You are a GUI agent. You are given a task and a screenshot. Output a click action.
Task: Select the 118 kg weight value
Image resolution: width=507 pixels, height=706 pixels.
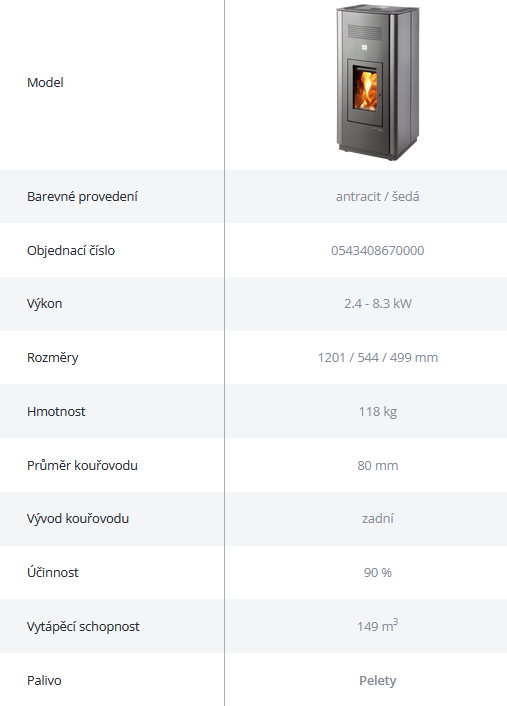click(x=377, y=412)
